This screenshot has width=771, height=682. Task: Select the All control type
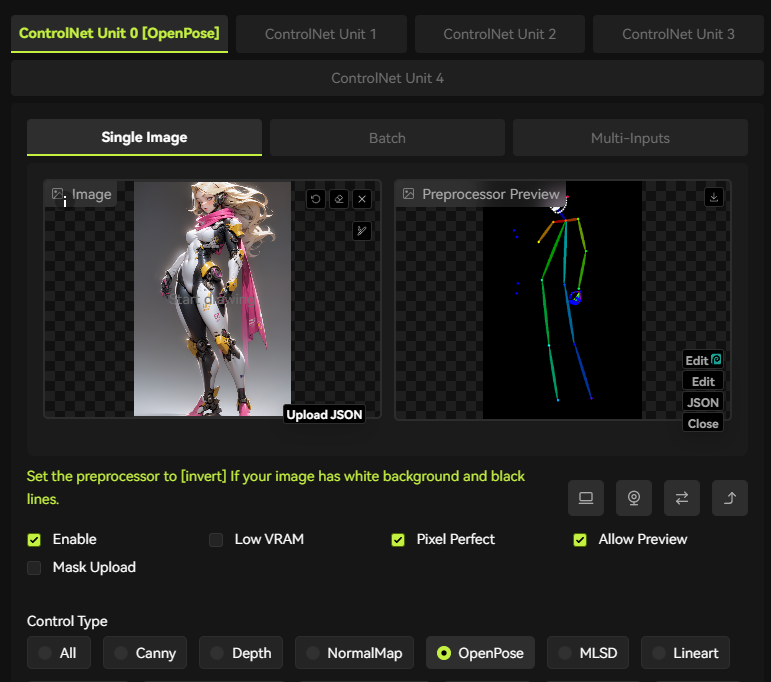coord(59,652)
